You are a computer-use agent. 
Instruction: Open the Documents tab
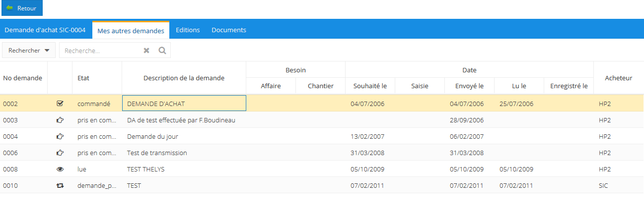(x=229, y=30)
